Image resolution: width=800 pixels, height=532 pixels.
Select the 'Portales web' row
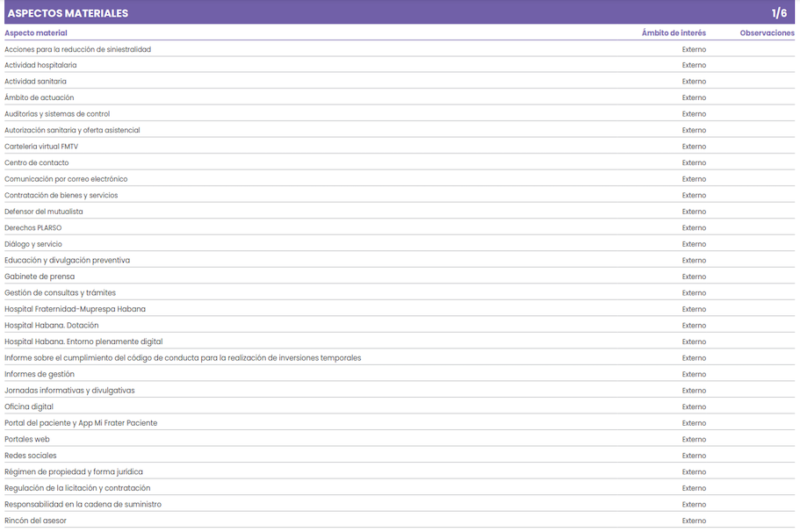tap(400, 440)
